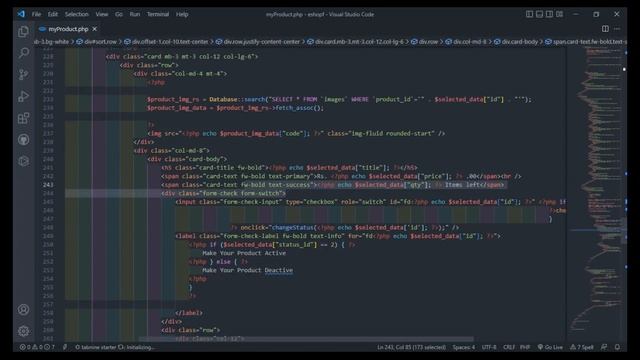The width and height of the screenshot is (640, 360).
Task: Toggle the bottom panel layout icon
Action: pos(539,14)
